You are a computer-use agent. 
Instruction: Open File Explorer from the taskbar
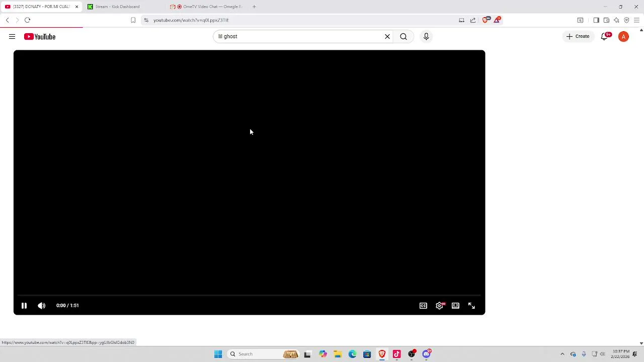tap(338, 354)
